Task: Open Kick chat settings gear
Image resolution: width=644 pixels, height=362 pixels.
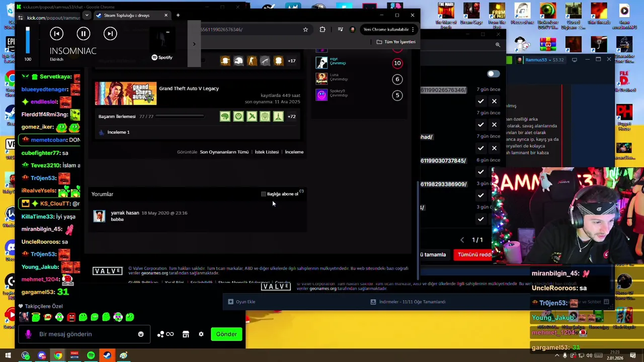Action: [201, 334]
